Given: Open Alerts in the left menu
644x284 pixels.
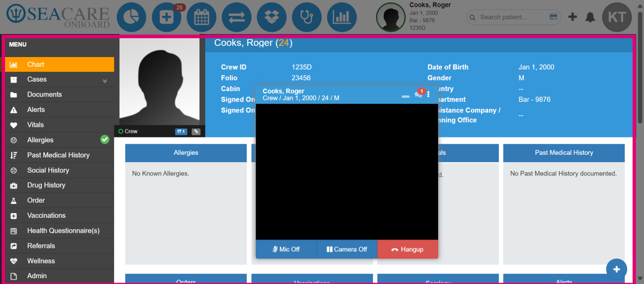Looking at the screenshot, I should pyautogui.click(x=60, y=110).
